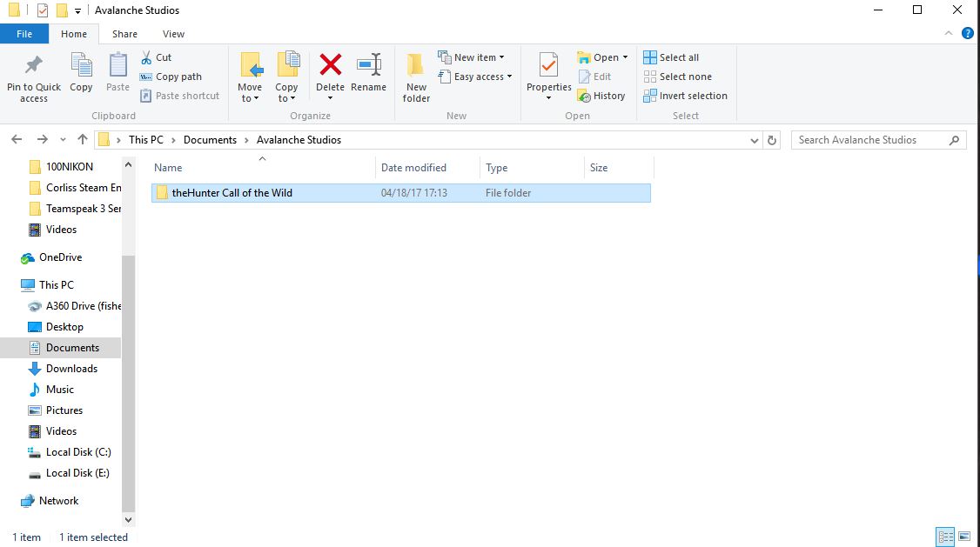Show file History
The width and height of the screenshot is (980, 547).
pos(601,96)
